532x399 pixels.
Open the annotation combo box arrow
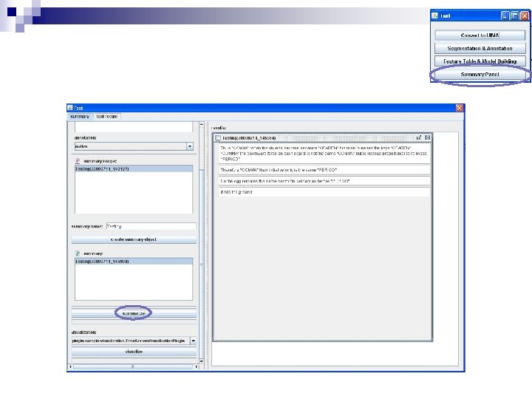tap(190, 146)
